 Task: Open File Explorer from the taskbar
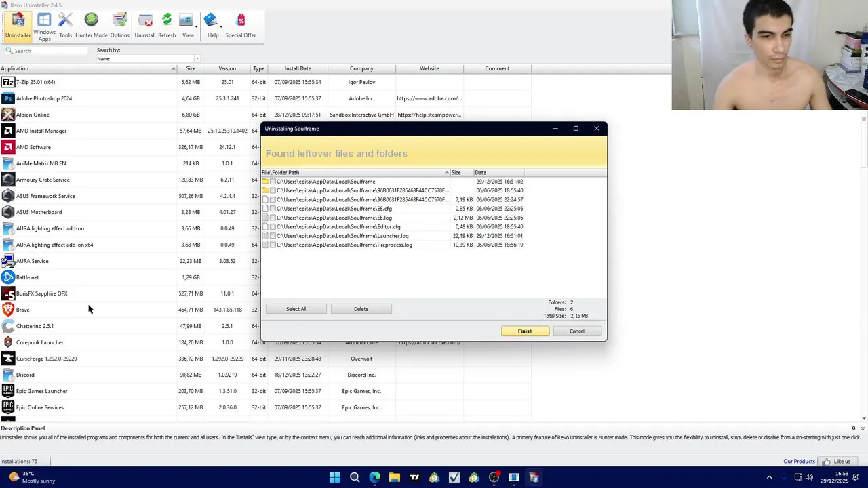[395, 477]
